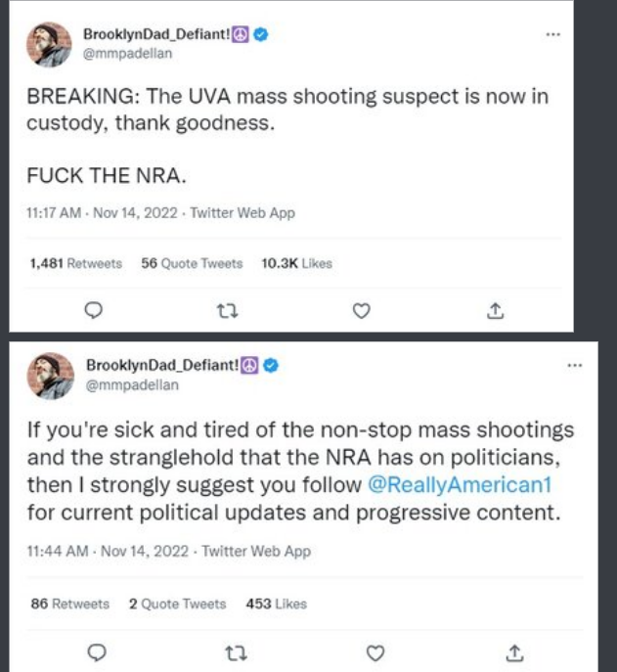Open more options menu on first tweet

click(x=553, y=33)
